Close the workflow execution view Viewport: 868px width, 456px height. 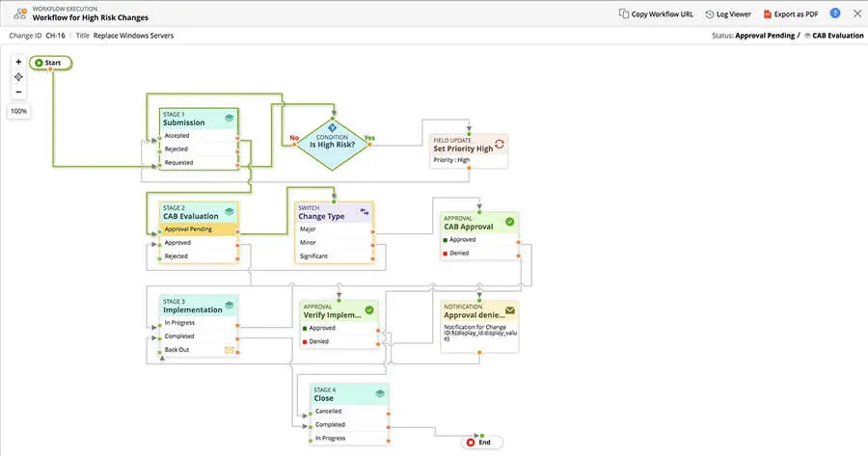(857, 13)
